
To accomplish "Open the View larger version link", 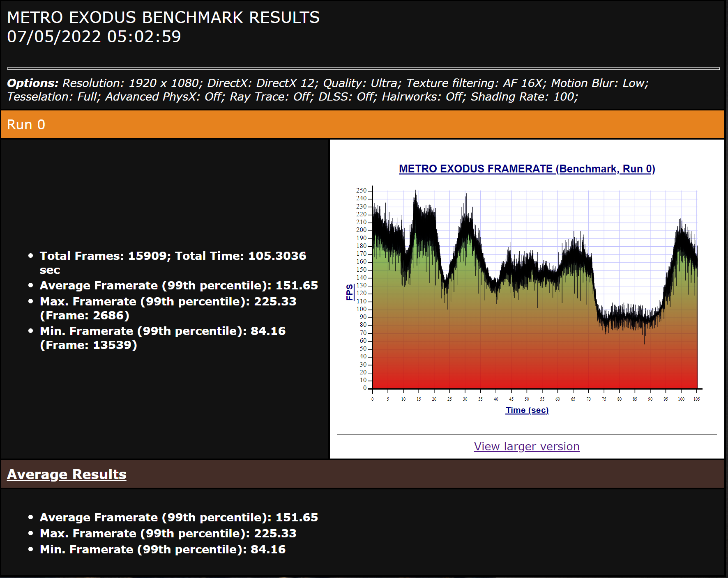I will click(527, 446).
